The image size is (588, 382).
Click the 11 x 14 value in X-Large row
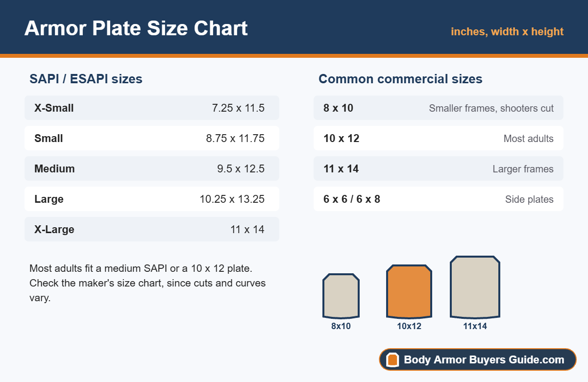[x=247, y=229]
